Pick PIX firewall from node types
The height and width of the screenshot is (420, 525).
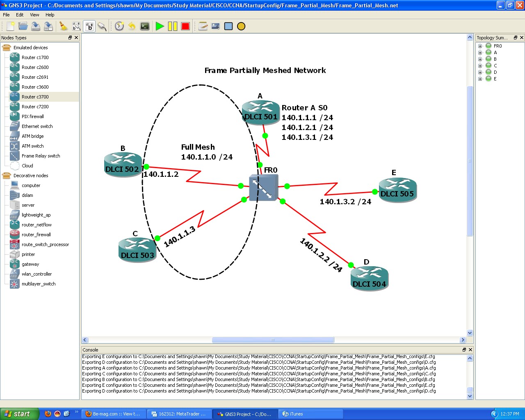click(27, 116)
